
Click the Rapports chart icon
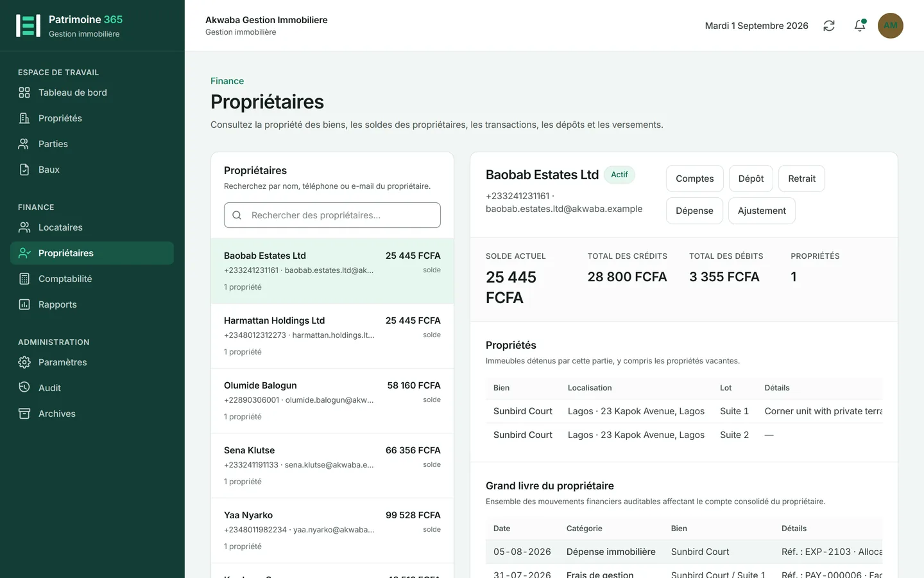pyautogui.click(x=24, y=304)
